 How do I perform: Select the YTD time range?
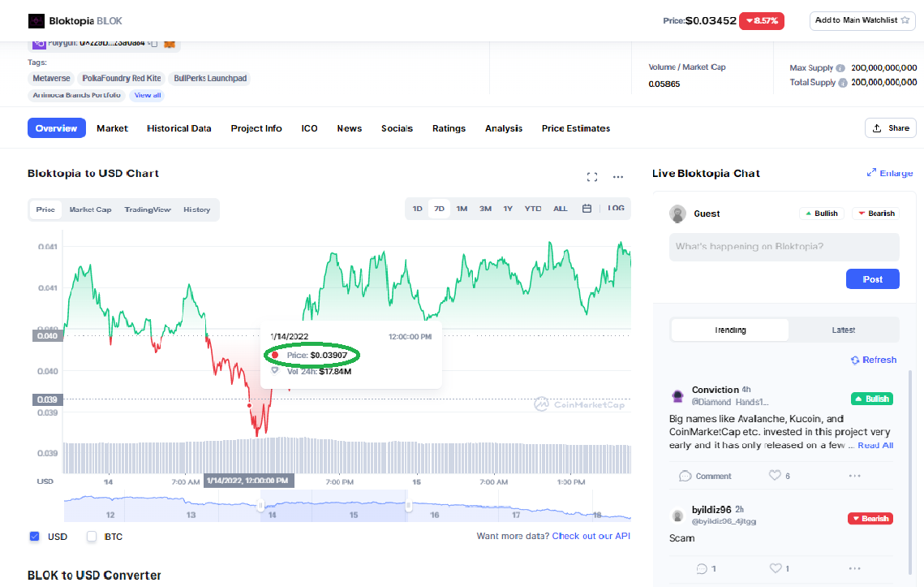(533, 209)
